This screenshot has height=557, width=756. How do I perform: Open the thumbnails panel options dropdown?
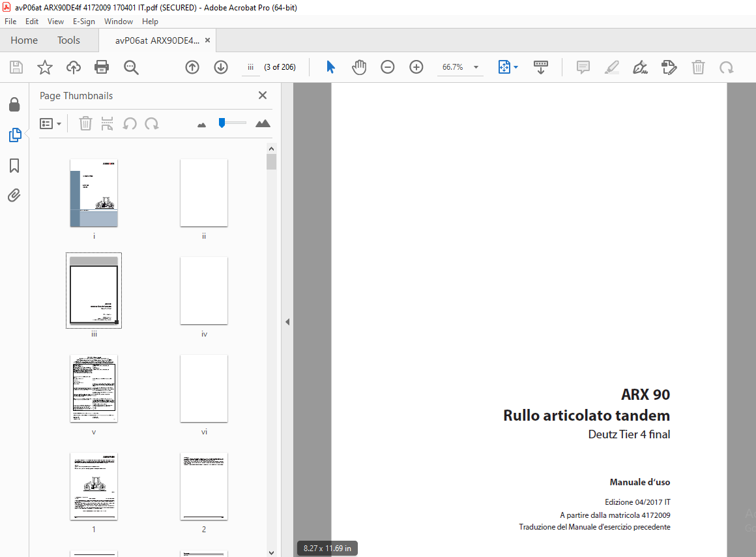pyautogui.click(x=51, y=123)
